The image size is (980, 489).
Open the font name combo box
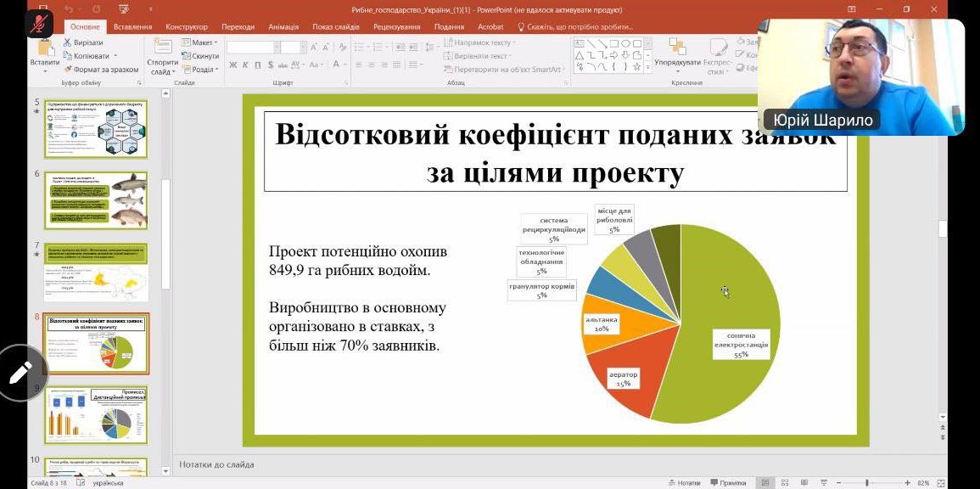(251, 47)
